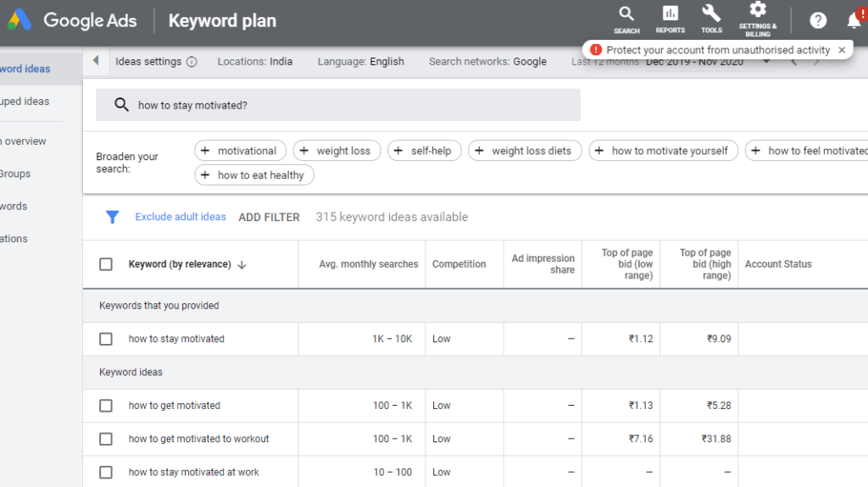
Task: Click Account Status column header
Action: click(778, 264)
